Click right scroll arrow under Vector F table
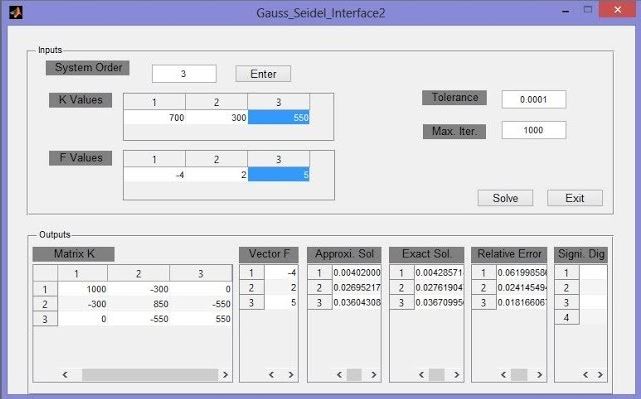The image size is (641, 399). [291, 375]
